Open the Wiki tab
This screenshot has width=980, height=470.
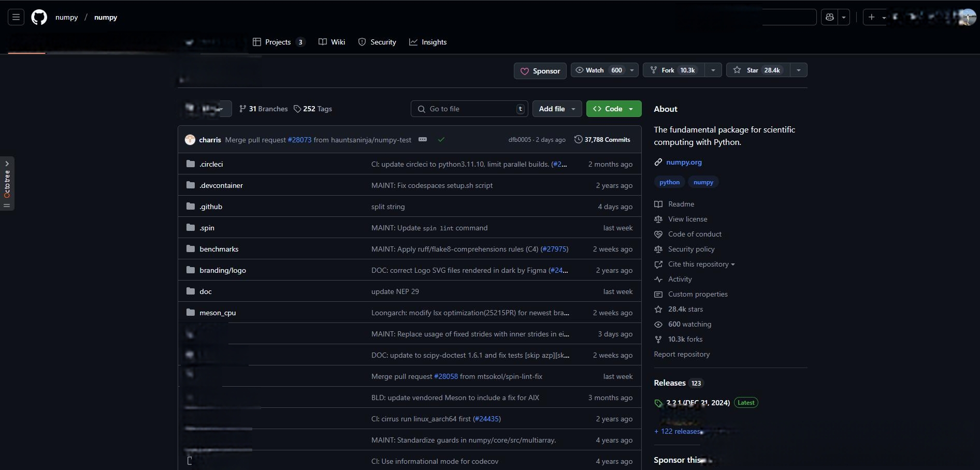tap(332, 42)
